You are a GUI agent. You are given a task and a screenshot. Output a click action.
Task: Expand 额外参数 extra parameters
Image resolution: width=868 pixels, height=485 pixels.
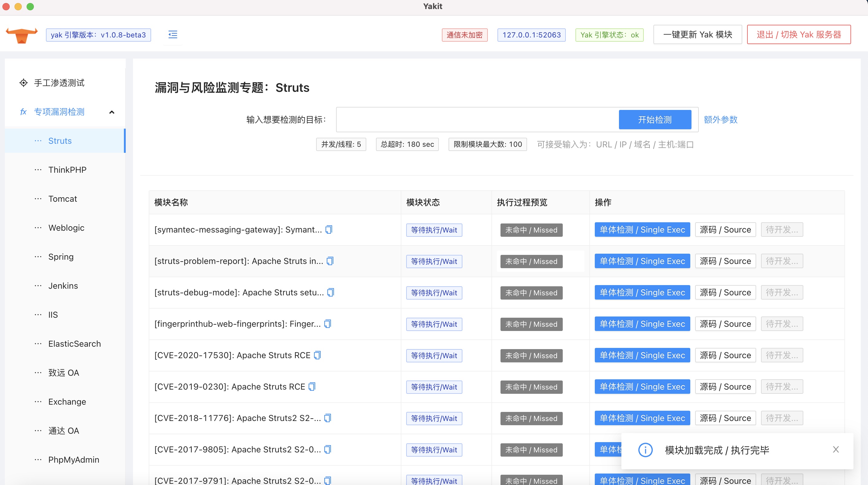pos(721,120)
